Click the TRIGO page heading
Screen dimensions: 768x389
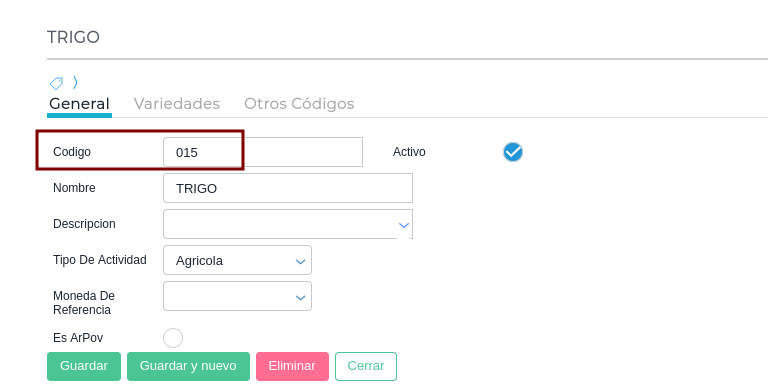pyautogui.click(x=73, y=37)
